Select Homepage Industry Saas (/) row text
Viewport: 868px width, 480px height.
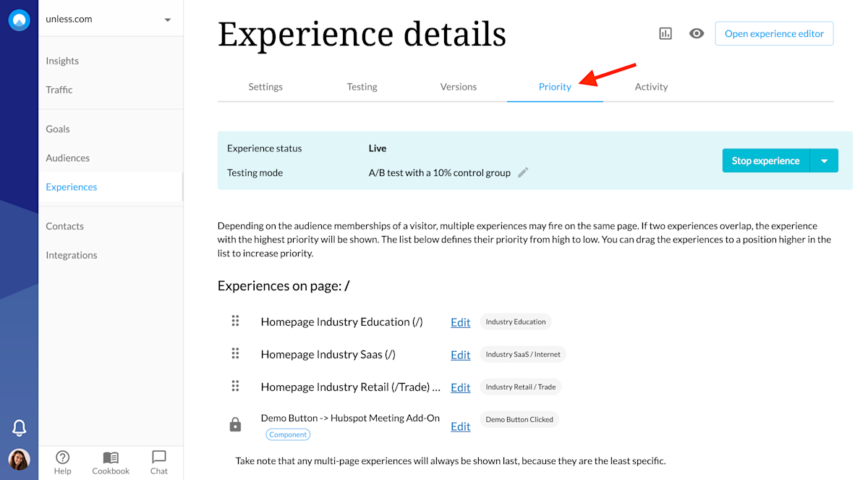328,354
